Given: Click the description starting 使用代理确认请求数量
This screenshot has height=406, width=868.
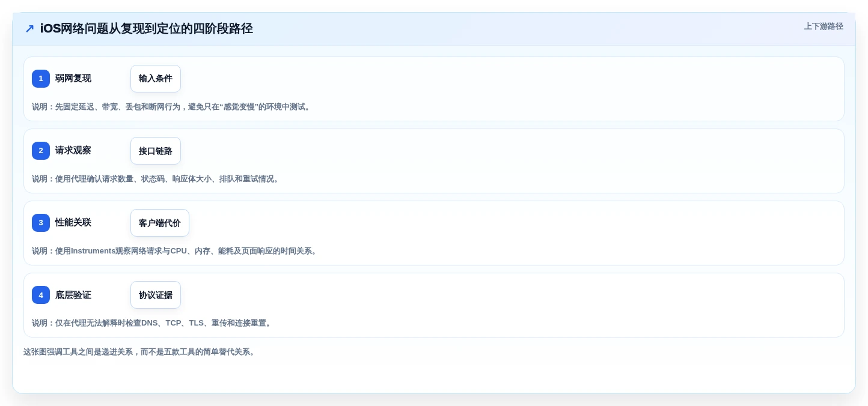Looking at the screenshot, I should coord(157,179).
